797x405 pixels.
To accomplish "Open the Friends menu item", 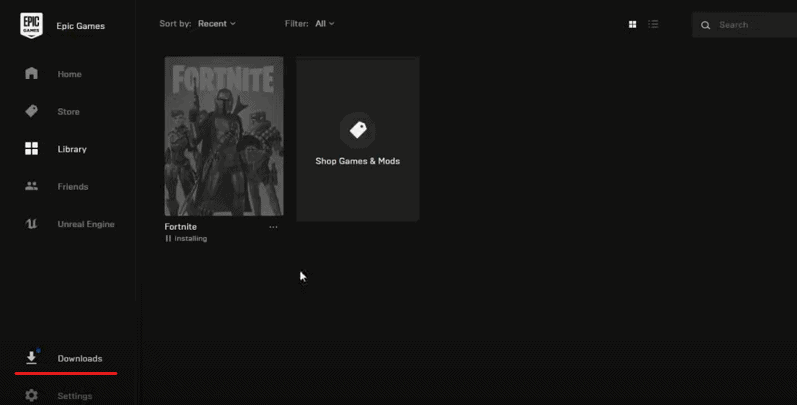I will point(73,187).
